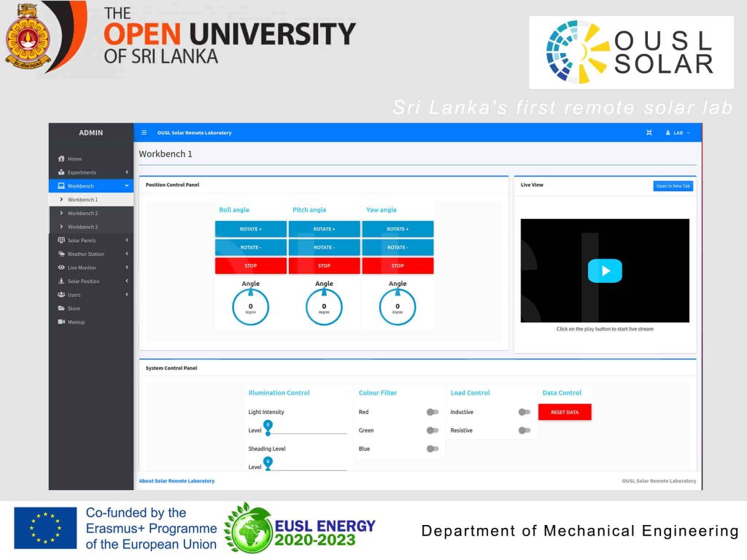The image size is (747, 560).
Task: Toggle the Red colour filter switch
Action: click(x=432, y=412)
